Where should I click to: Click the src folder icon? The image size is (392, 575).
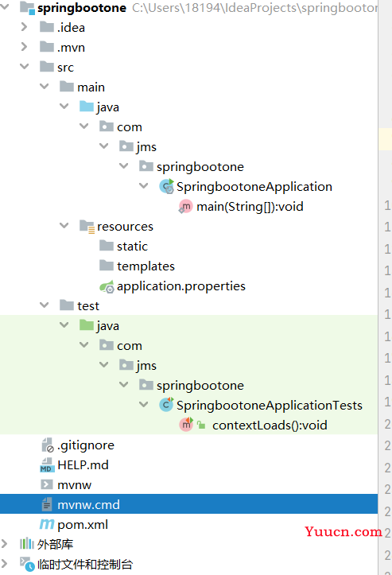47,66
